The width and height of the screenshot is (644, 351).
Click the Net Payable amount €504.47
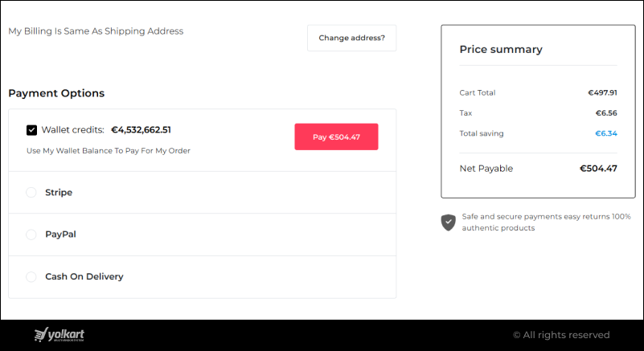(598, 169)
